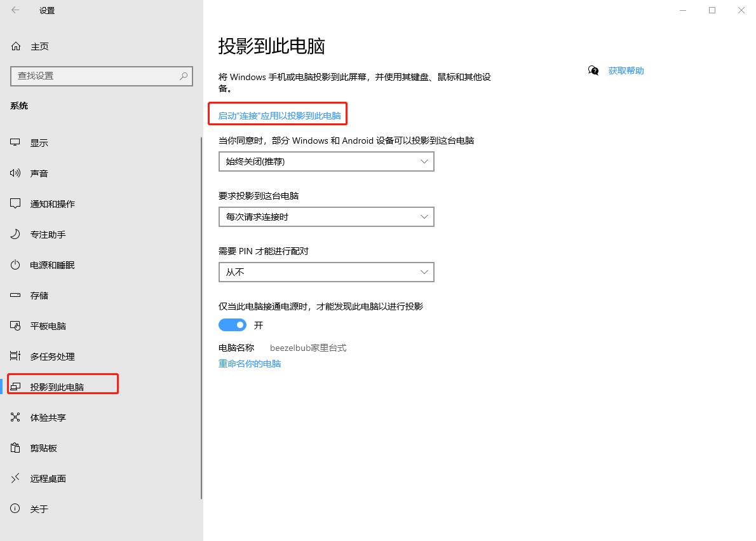Disable the 仅当此电脑接通电源时 projection toggle

[232, 325]
